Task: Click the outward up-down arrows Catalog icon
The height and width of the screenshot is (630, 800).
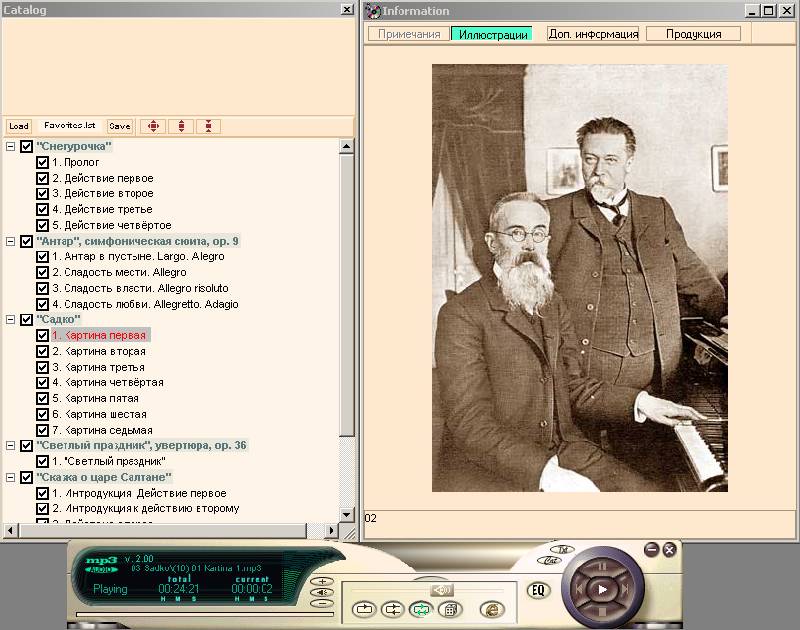Action: 181,126
